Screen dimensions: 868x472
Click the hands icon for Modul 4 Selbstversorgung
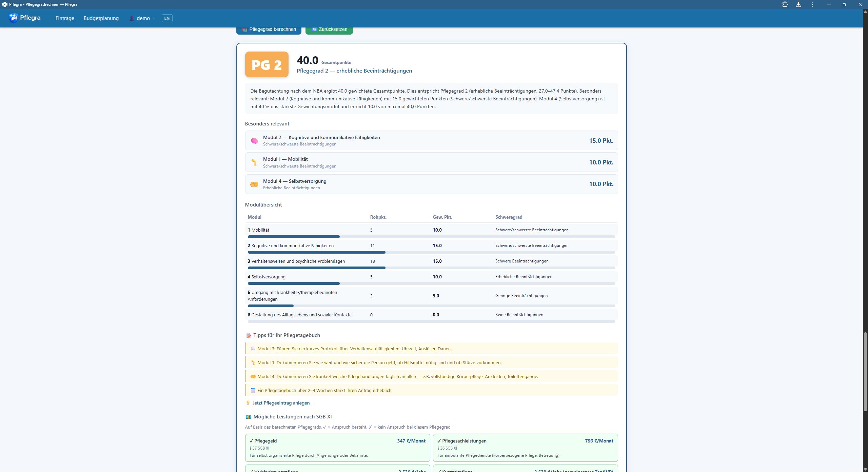[x=254, y=184]
